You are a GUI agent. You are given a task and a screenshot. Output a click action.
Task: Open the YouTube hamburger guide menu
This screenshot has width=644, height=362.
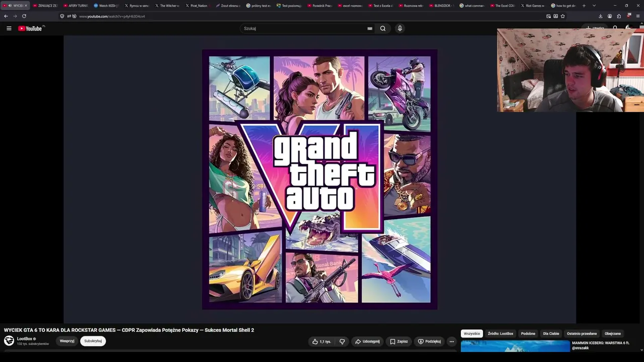[x=9, y=29]
